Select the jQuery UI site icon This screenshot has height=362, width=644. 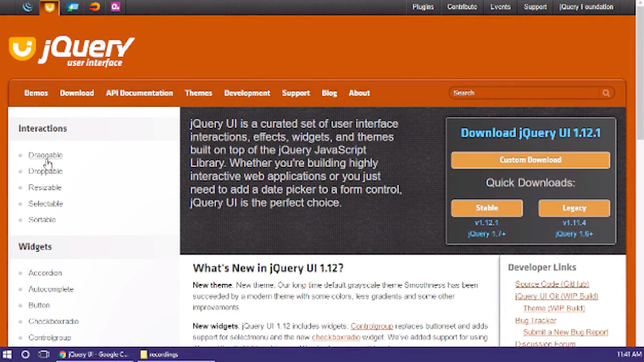point(50,8)
